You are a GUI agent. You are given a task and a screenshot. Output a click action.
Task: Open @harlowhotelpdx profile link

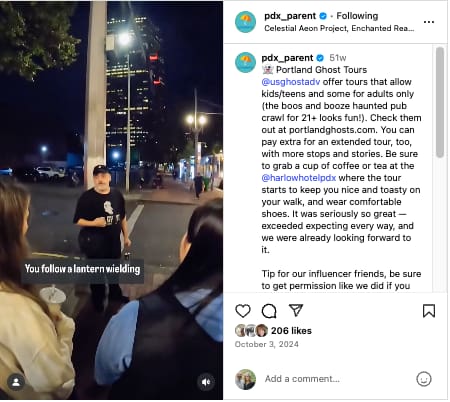[x=299, y=178]
